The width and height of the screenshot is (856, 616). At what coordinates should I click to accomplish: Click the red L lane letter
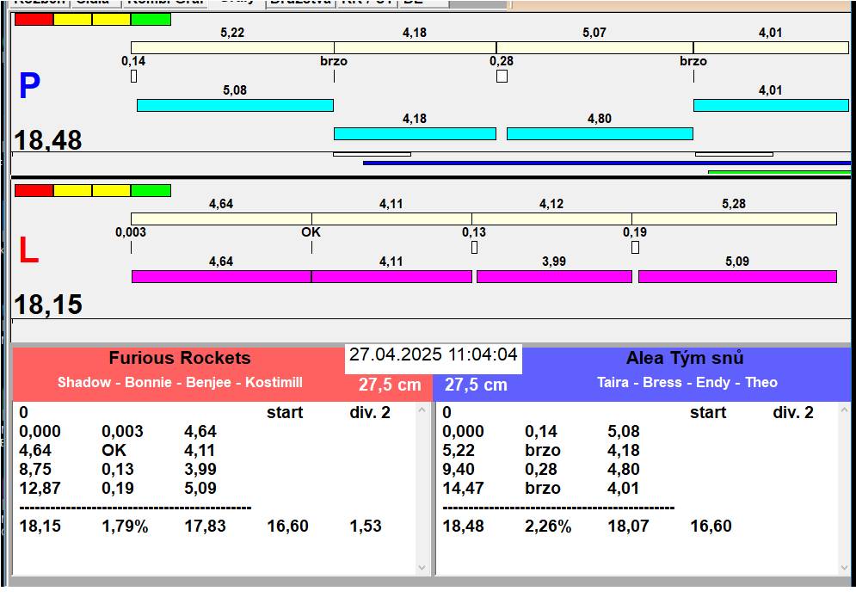28,250
